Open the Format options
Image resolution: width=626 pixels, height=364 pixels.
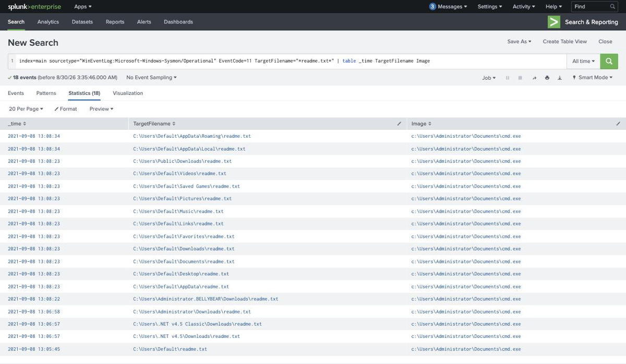tap(65, 109)
